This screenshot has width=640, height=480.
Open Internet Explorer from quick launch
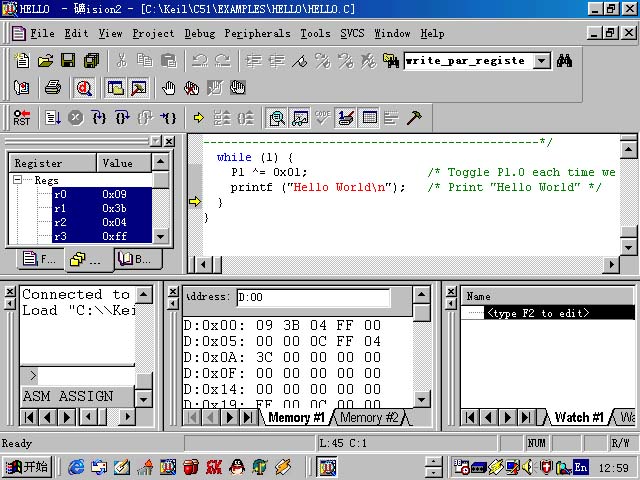76,467
